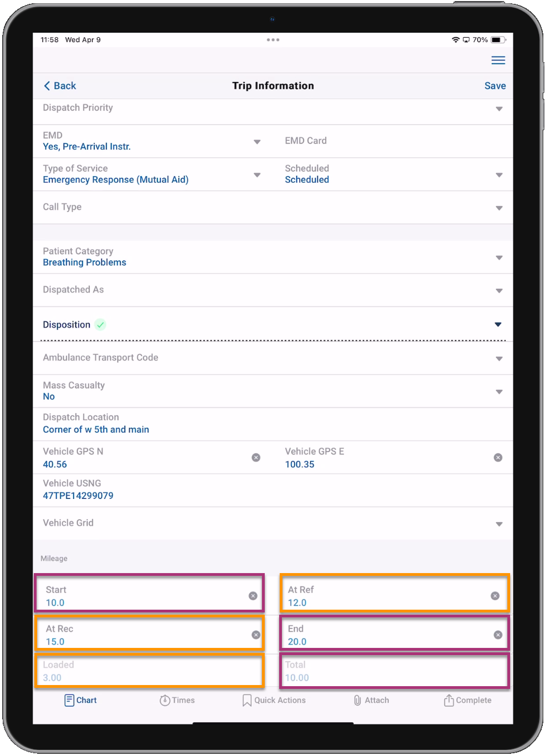The width and height of the screenshot is (545, 756).
Task: Open the Type of Service dropdown
Action: pyautogui.click(x=257, y=175)
